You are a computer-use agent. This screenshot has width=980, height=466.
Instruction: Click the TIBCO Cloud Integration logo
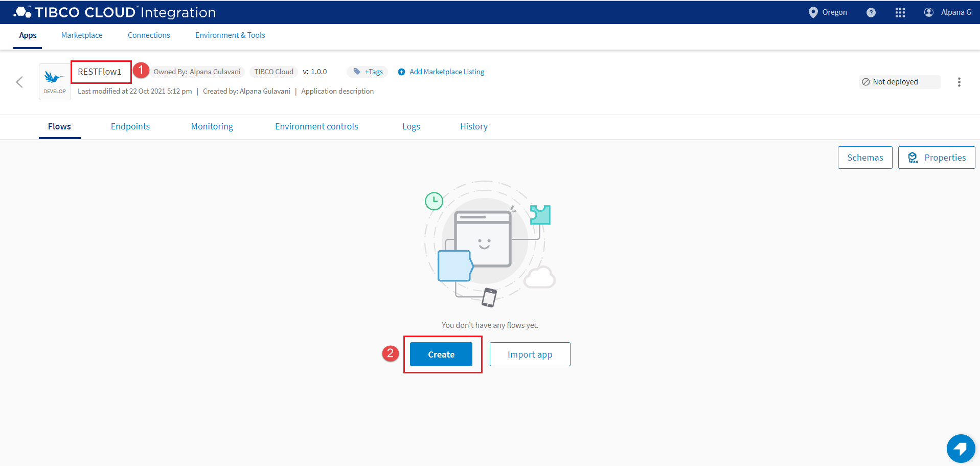tap(115, 12)
